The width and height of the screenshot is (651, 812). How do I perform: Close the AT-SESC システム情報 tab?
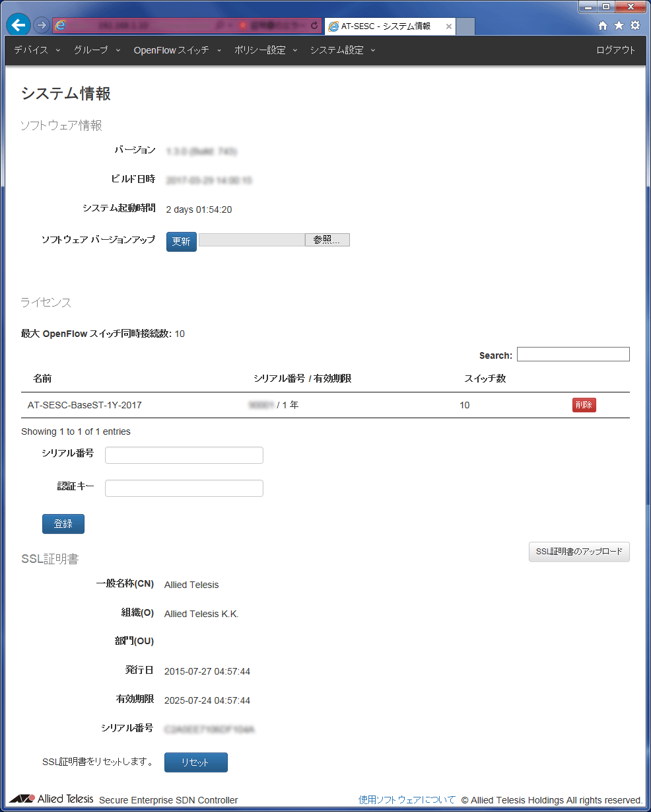pyautogui.click(x=449, y=26)
